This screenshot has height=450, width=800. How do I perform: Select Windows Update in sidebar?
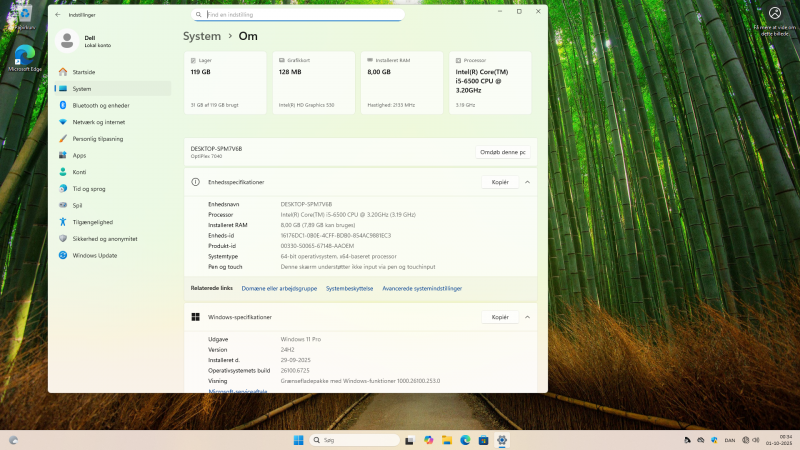[94, 255]
